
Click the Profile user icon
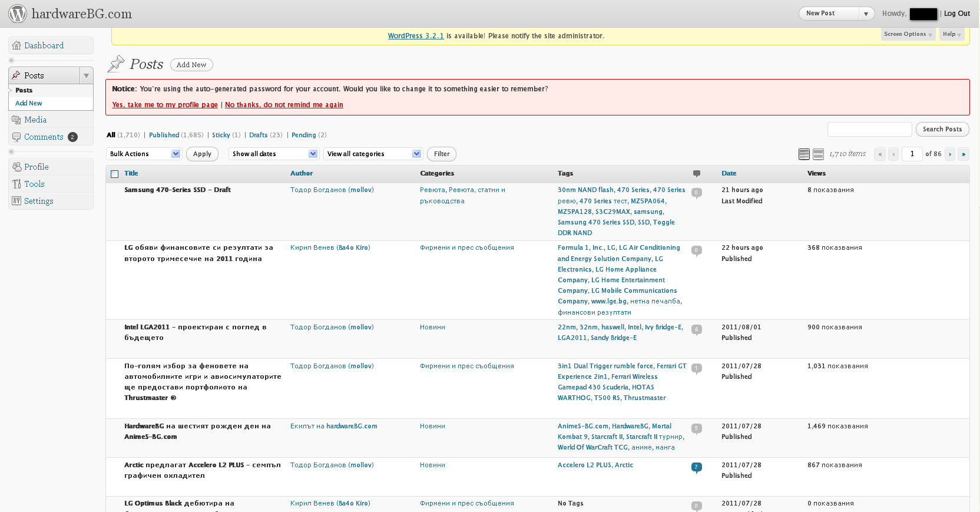(16, 167)
